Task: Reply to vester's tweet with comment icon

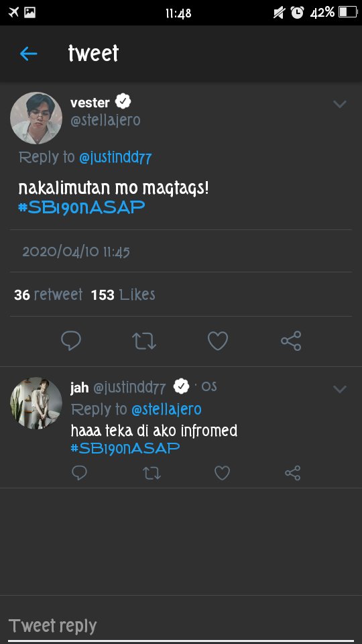Action: click(71, 341)
